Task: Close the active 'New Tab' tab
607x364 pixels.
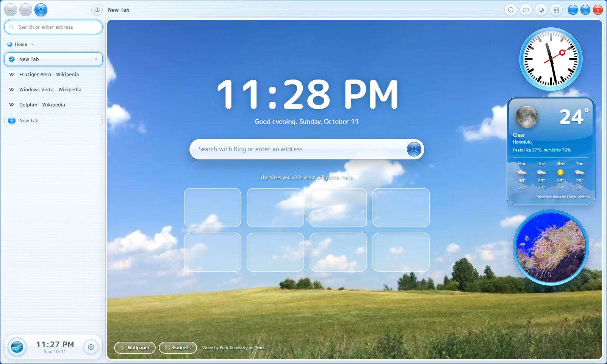Action: [96, 59]
